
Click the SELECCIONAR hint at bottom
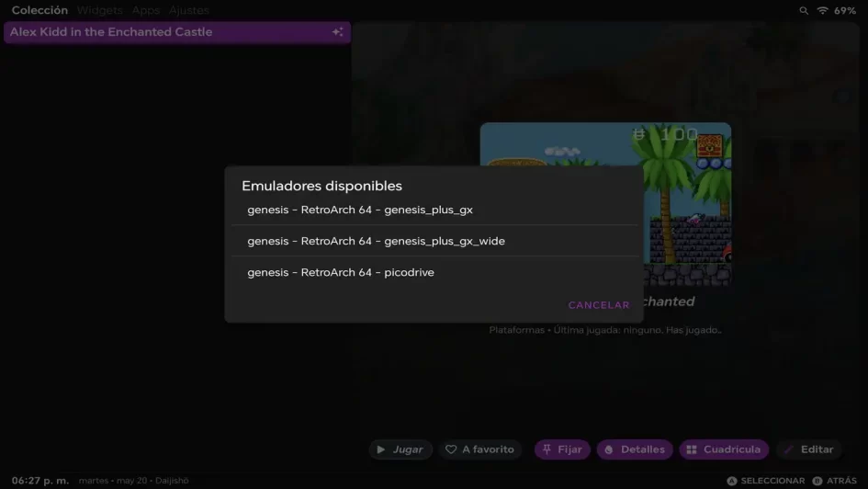(766, 481)
